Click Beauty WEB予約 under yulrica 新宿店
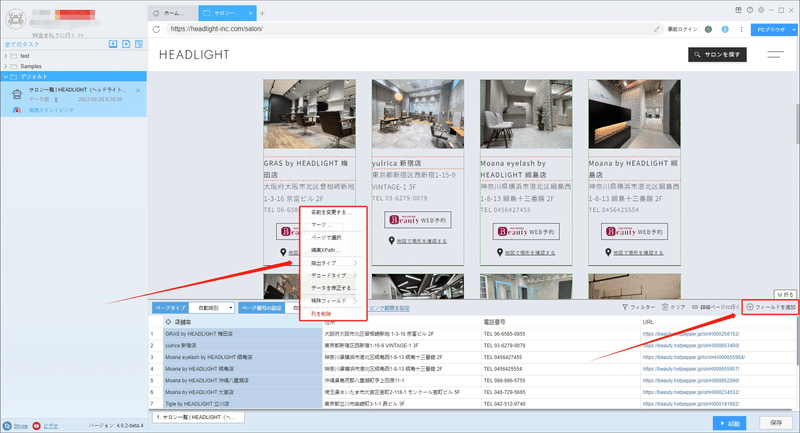Viewport: 800px width, 433px height. click(x=418, y=220)
